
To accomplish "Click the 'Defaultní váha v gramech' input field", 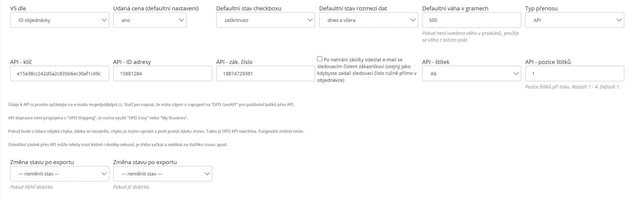I will click(x=472, y=20).
